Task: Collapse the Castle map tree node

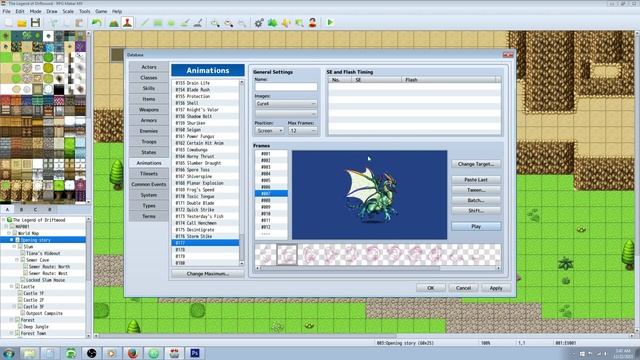Action: click(x=11, y=287)
